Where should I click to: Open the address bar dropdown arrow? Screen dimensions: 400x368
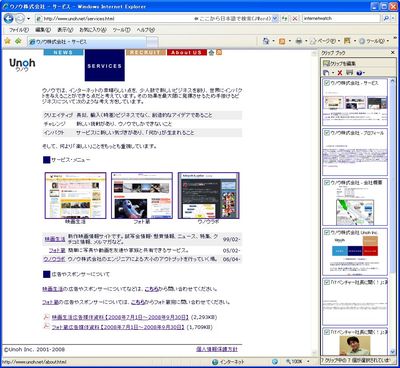click(x=275, y=19)
